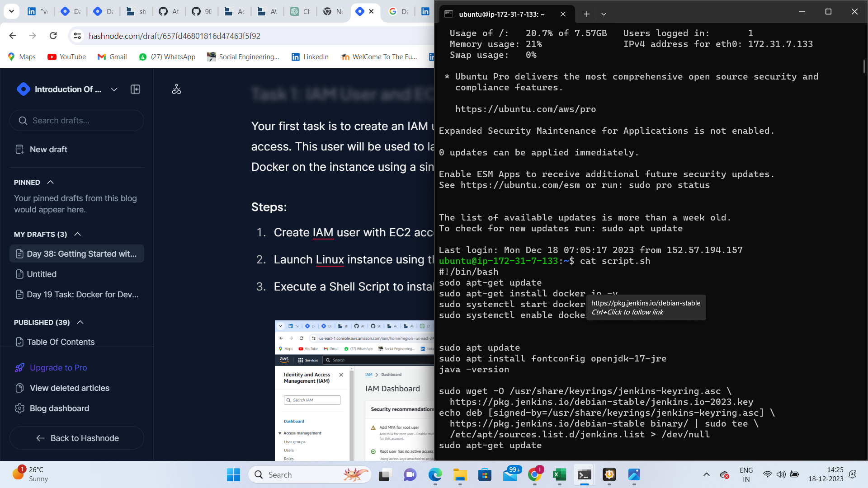
Task: Open Upgrade to Pro rocket link
Action: tap(50, 368)
